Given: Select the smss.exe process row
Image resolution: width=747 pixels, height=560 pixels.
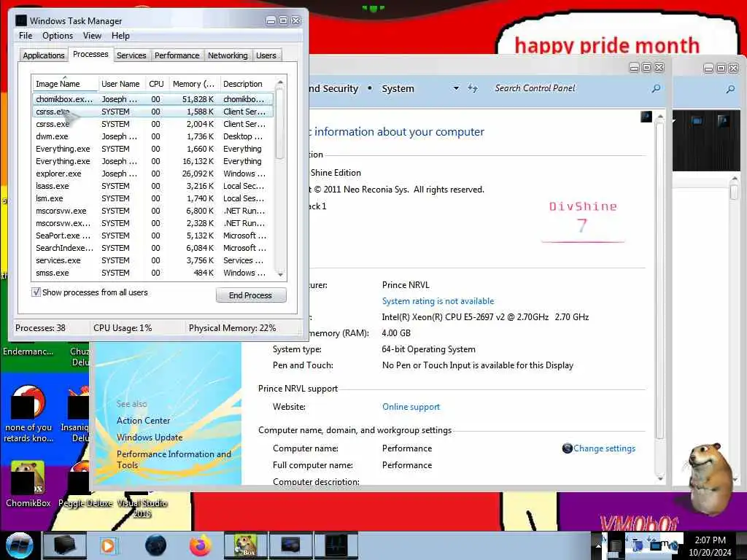Looking at the screenshot, I should pyautogui.click(x=153, y=273).
